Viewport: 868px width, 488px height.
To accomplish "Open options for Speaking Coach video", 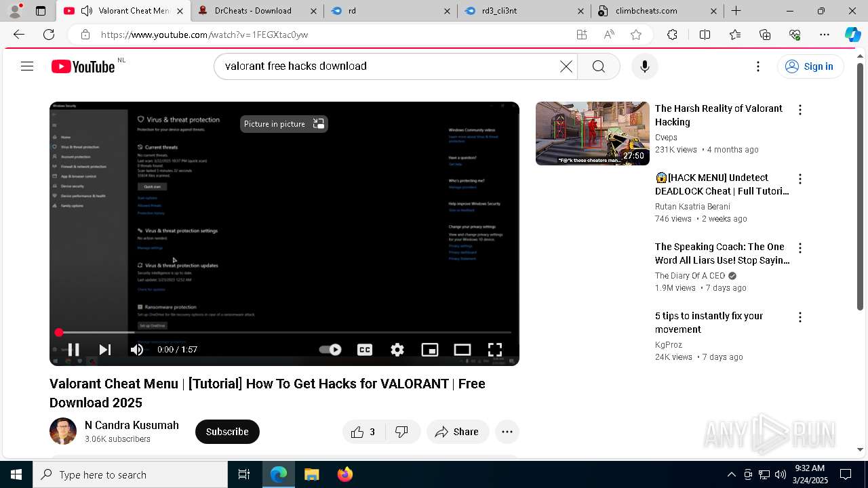I will [800, 248].
